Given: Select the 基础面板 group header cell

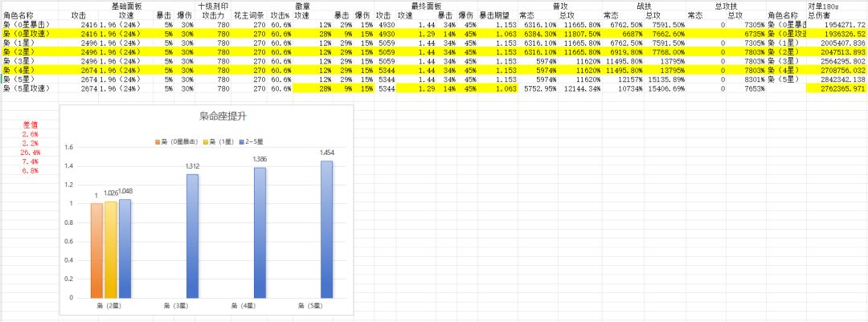Looking at the screenshot, I should click(x=126, y=5).
